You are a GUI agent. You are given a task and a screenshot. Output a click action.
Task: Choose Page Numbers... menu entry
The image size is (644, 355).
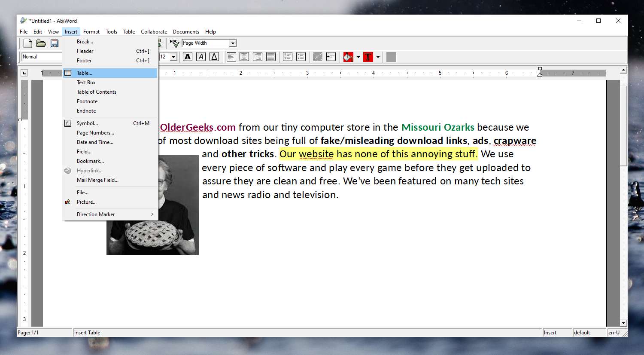(110, 133)
